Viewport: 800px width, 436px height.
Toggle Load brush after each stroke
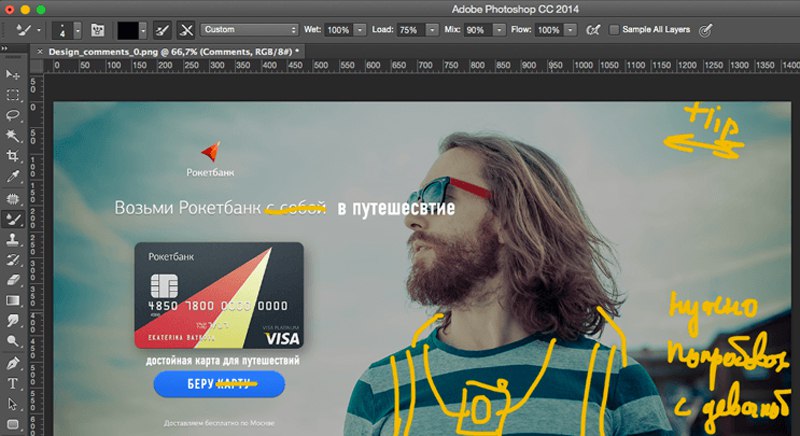tap(162, 30)
